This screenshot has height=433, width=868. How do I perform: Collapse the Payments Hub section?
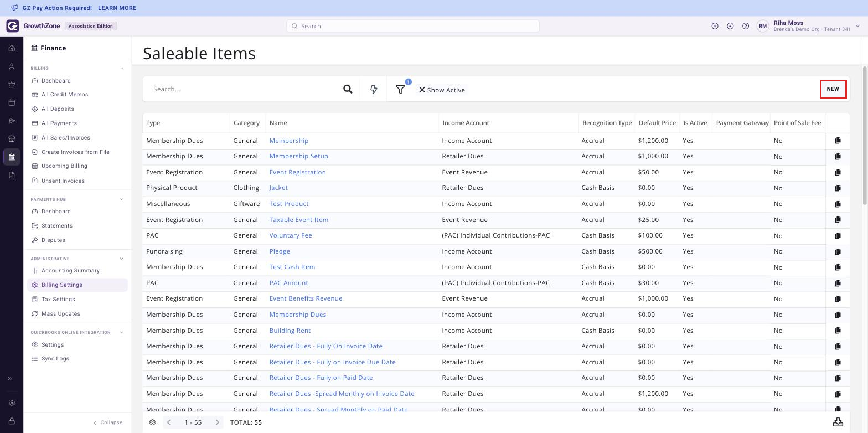pyautogui.click(x=122, y=199)
